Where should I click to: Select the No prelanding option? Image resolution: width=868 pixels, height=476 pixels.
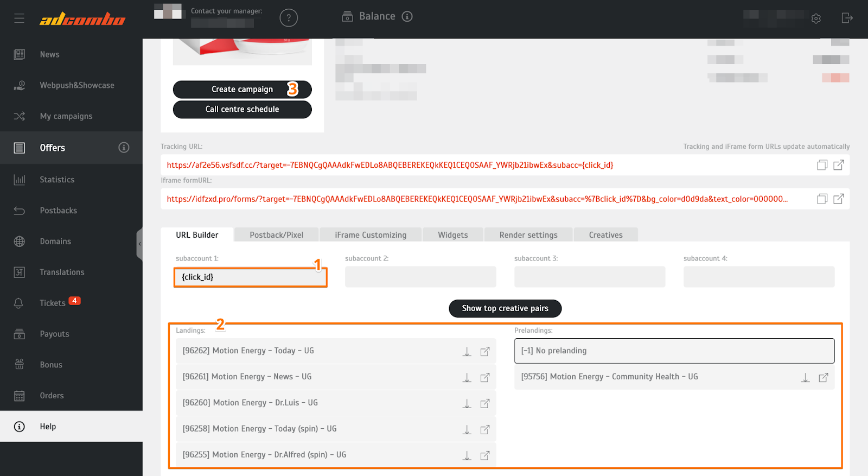674,351
